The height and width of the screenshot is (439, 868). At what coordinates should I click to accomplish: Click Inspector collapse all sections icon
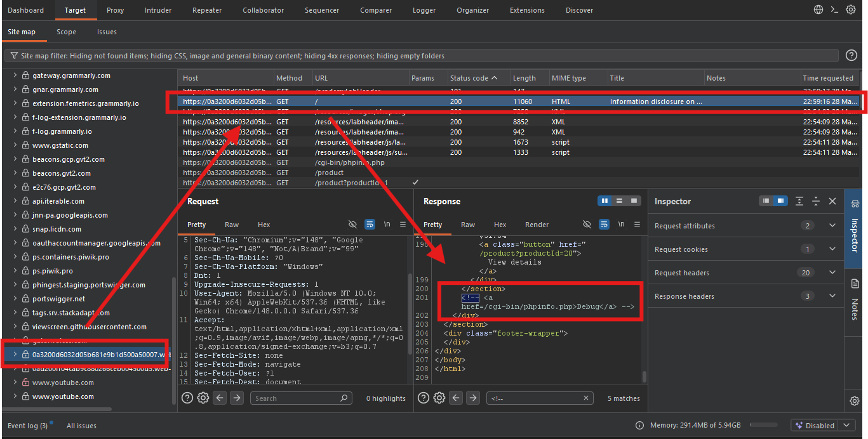tap(816, 201)
